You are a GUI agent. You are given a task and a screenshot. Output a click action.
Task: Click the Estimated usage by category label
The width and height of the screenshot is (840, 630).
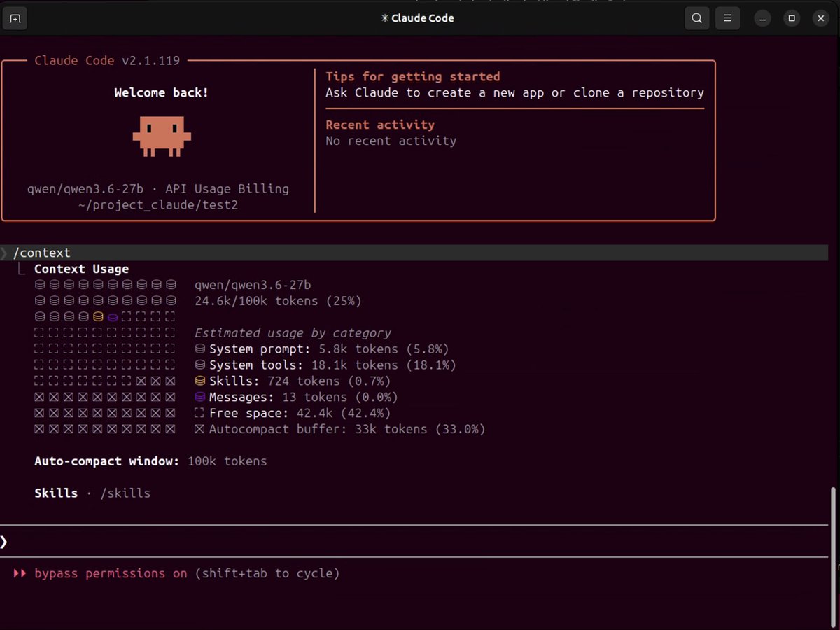(293, 333)
